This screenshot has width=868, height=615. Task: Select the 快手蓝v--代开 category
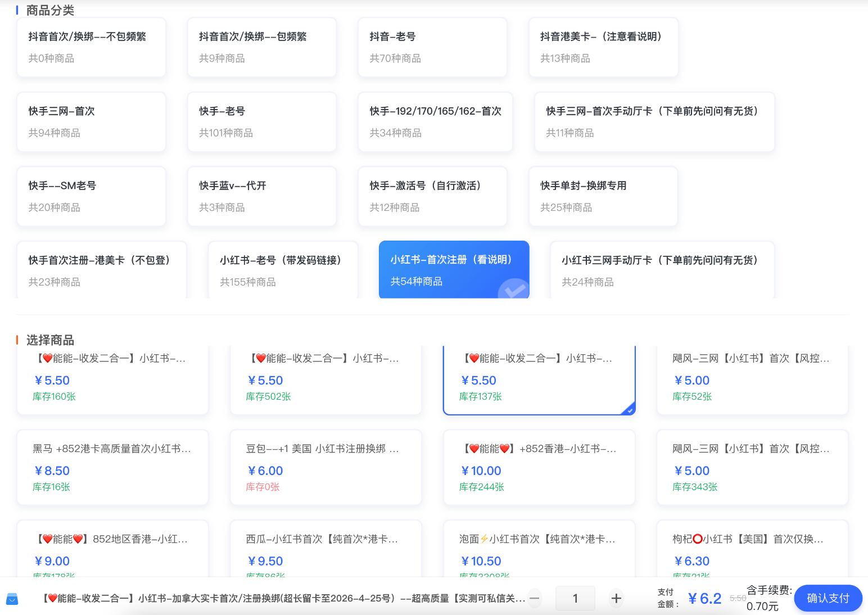[x=262, y=196]
